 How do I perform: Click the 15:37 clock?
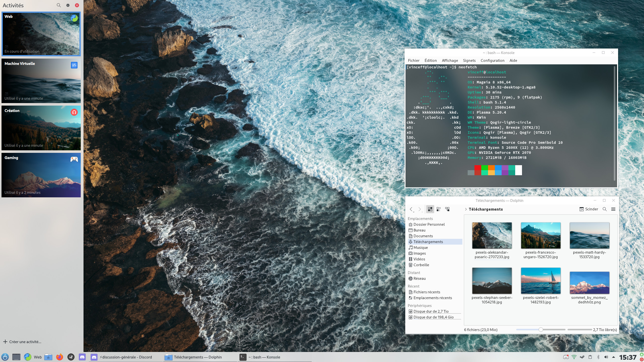coord(628,357)
